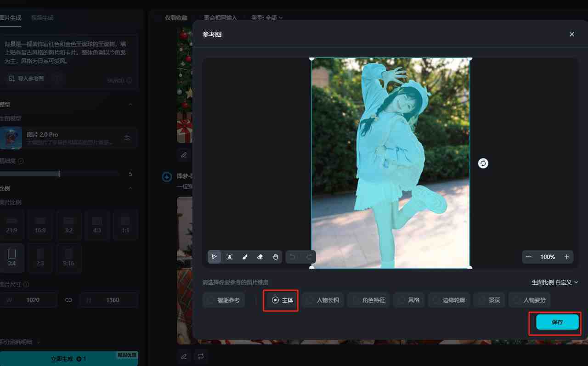Adjust the 精细度 slider handle
Viewport: 588px width, 366px height.
click(x=59, y=174)
